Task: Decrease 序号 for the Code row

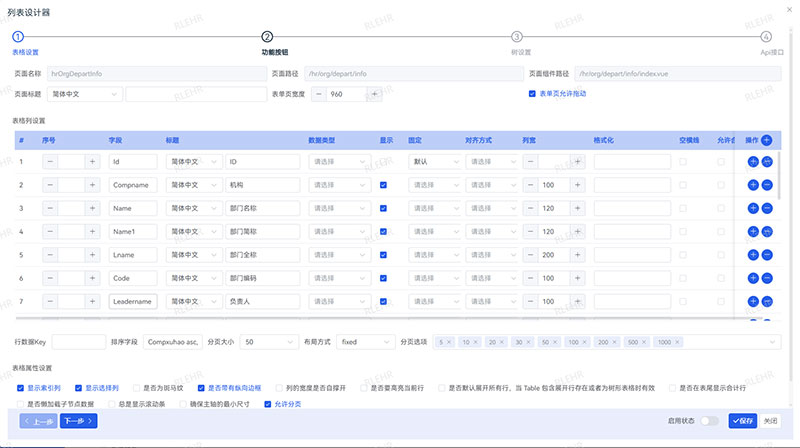Action: point(50,278)
